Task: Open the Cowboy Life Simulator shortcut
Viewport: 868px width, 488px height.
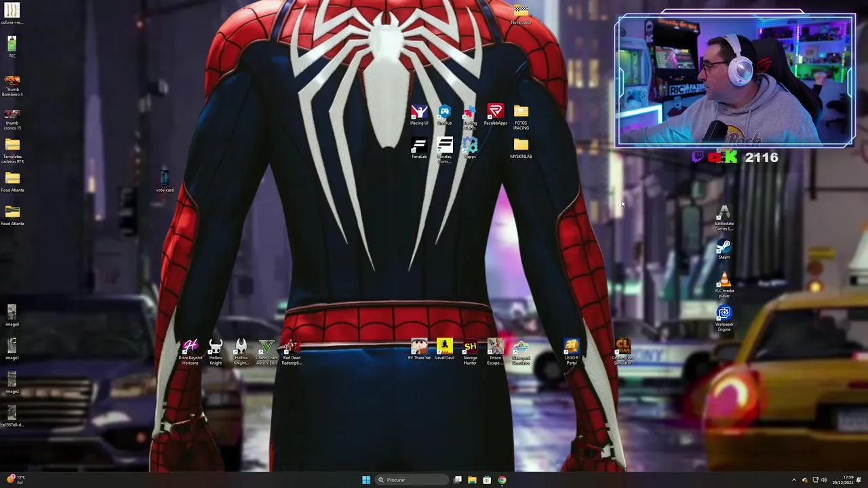Action: 623,353
